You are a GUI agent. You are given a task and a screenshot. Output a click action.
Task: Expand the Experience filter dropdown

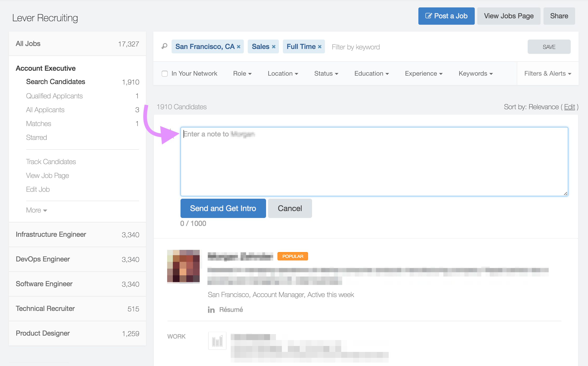[x=424, y=74]
